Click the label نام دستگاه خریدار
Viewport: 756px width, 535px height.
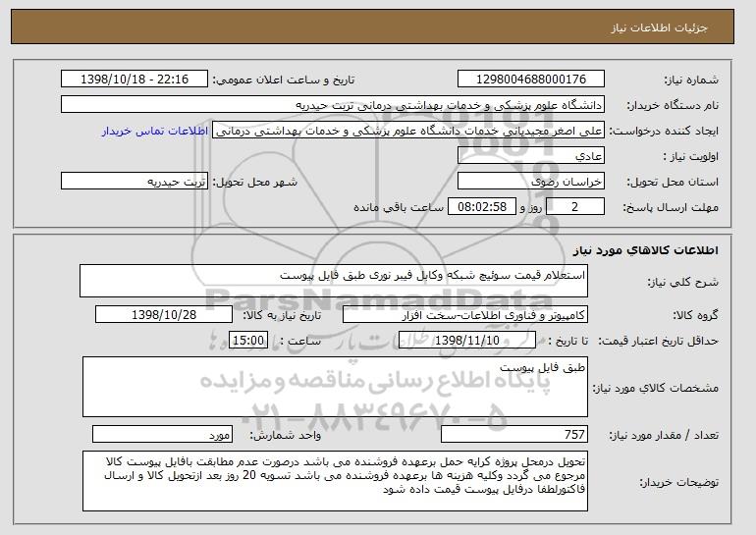tap(673, 105)
